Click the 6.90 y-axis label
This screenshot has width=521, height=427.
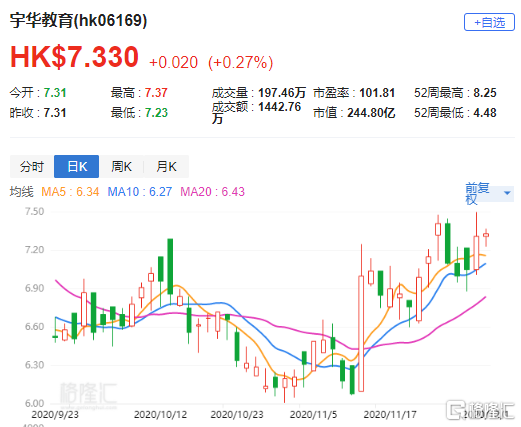click(x=34, y=288)
